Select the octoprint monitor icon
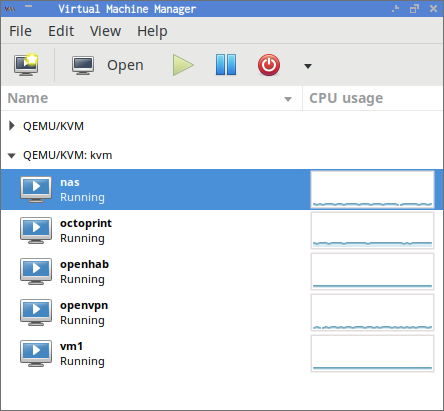 (36, 231)
